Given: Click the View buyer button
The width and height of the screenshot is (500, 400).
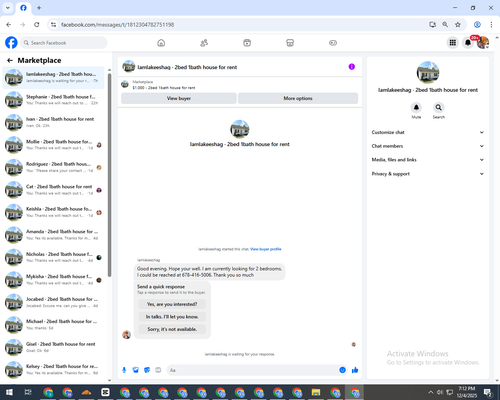Looking at the screenshot, I should (x=179, y=98).
